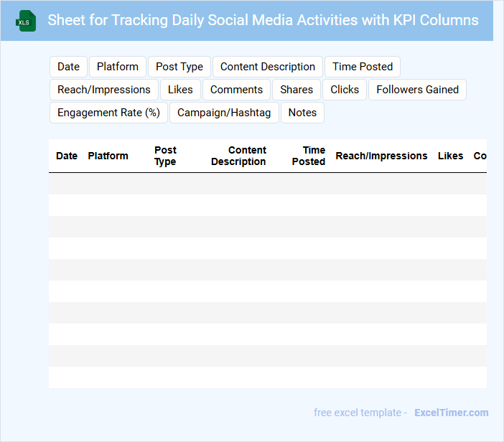Viewport: 504px width, 442px height.
Task: Click the green XLS file icon
Action: pyautogui.click(x=26, y=21)
